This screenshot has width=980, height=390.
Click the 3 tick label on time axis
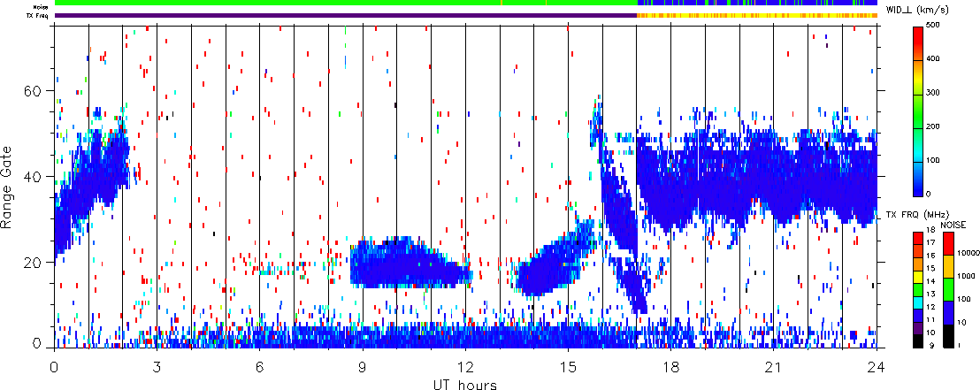tap(157, 366)
